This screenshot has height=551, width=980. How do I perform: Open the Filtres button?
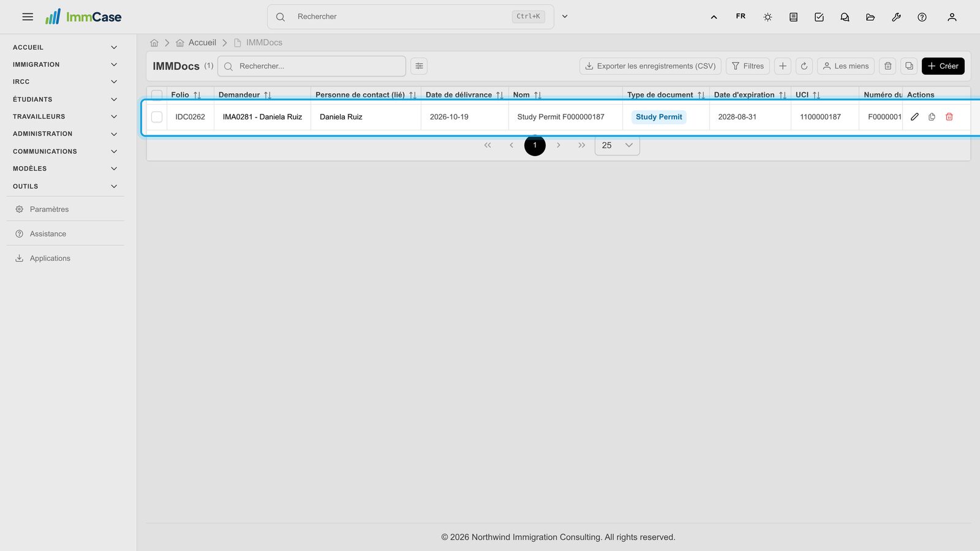(x=748, y=66)
